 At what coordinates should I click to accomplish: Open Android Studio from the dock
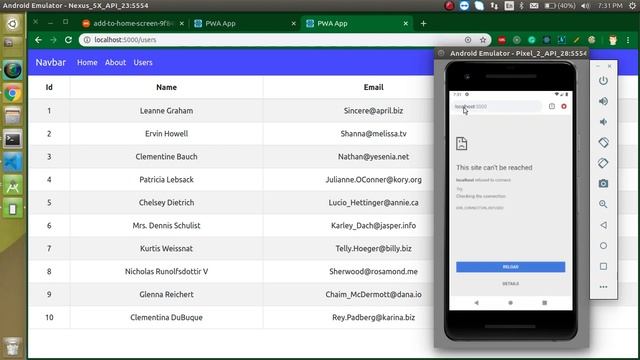coord(13,187)
